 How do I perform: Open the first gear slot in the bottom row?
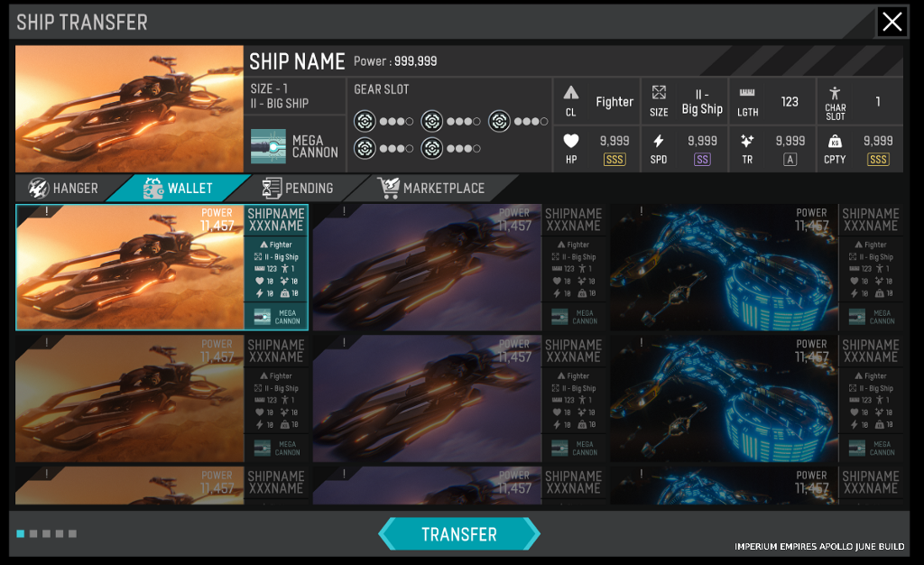coord(365,148)
